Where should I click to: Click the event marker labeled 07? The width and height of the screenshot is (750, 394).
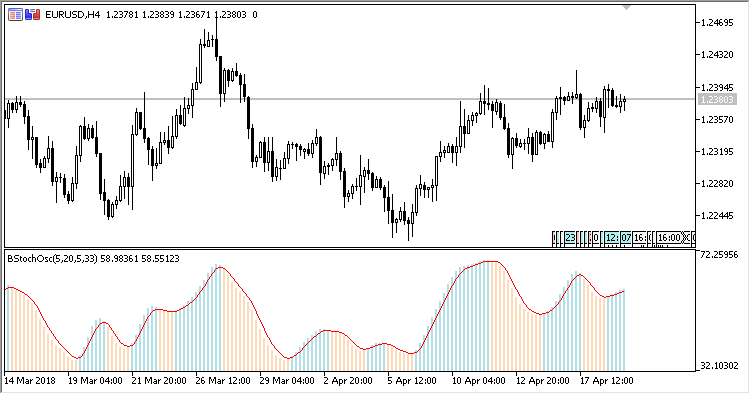point(626,238)
